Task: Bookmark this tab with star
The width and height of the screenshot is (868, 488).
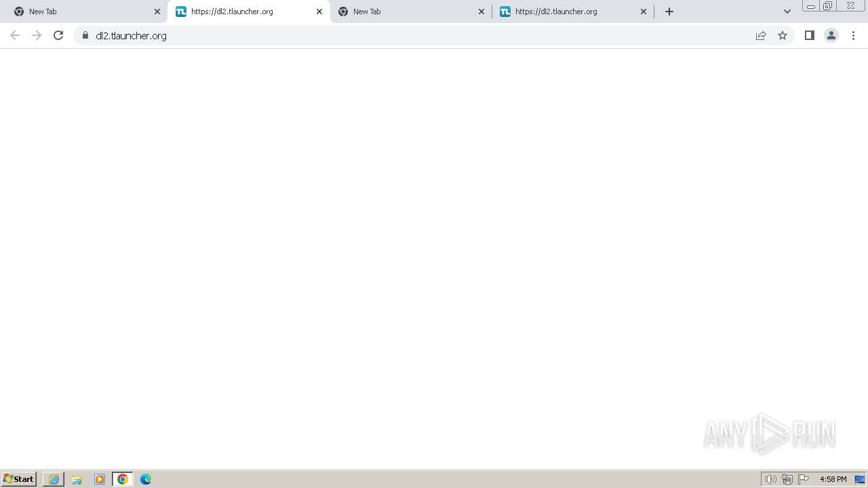Action: [x=783, y=35]
